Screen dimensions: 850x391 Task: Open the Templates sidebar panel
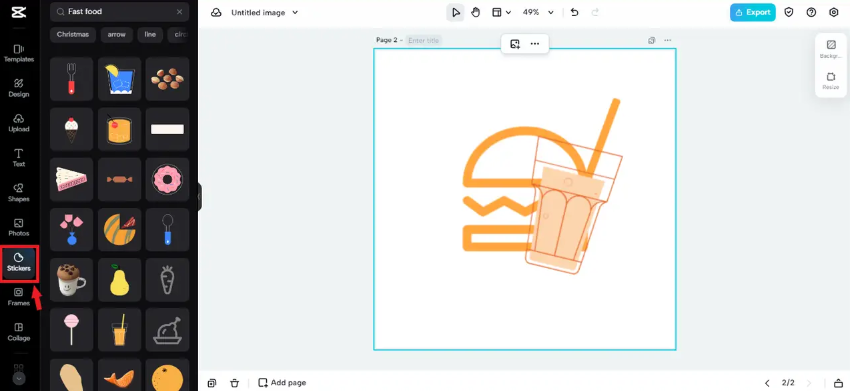click(x=19, y=53)
